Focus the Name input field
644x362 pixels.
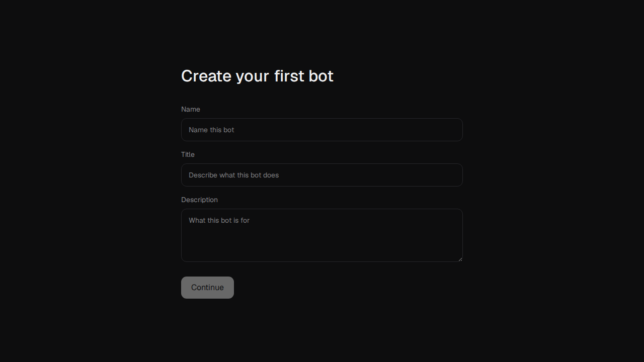click(x=322, y=130)
